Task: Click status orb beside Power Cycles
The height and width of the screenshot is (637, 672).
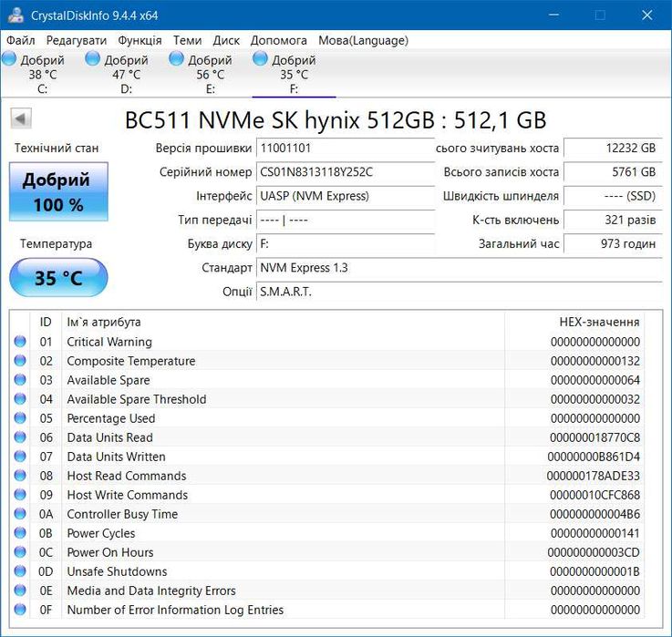Action: tap(20, 533)
